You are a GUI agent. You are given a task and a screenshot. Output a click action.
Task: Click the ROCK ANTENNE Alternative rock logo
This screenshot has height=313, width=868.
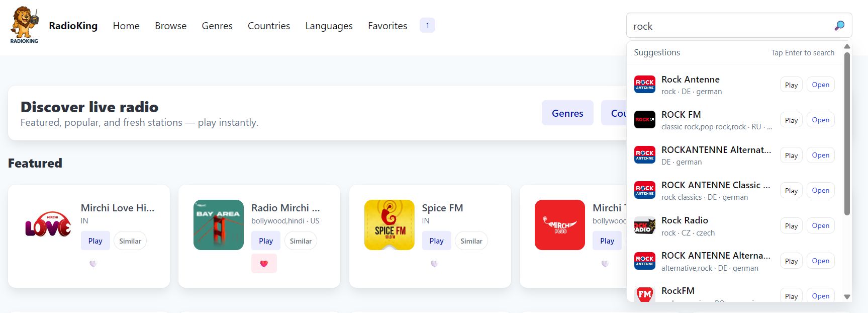tap(644, 261)
